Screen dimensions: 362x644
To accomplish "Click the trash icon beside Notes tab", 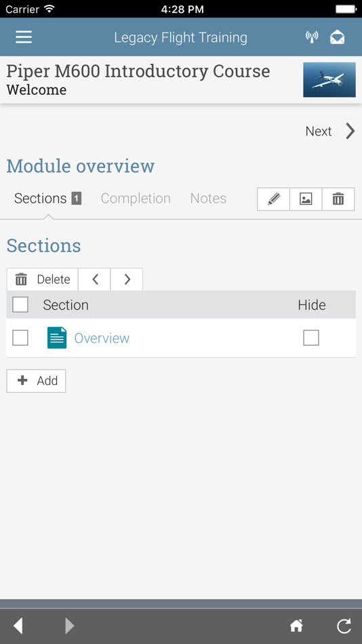I will [338, 199].
